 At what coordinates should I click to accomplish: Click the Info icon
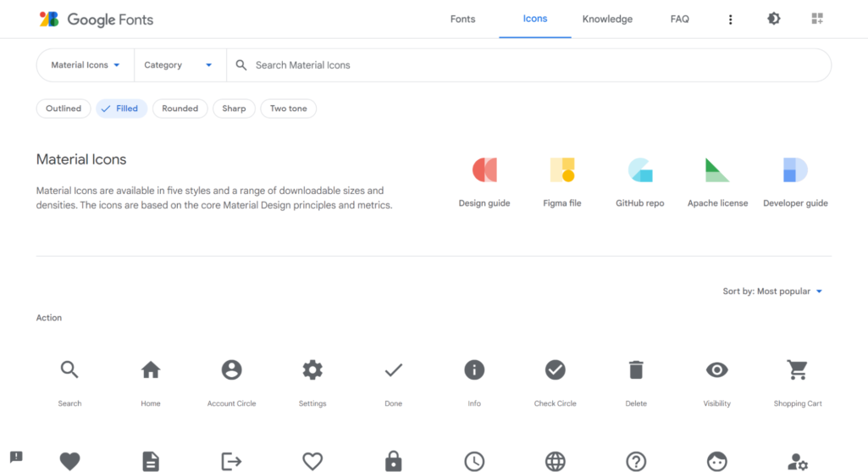[474, 370]
